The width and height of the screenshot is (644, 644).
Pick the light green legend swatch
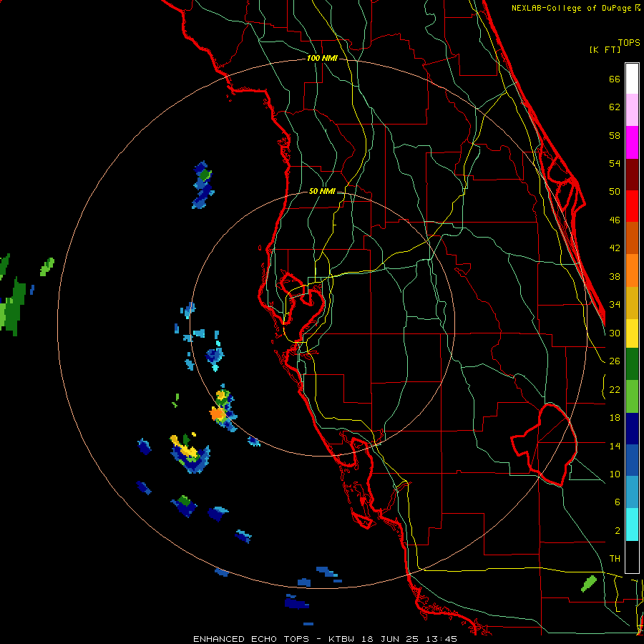(x=632, y=396)
